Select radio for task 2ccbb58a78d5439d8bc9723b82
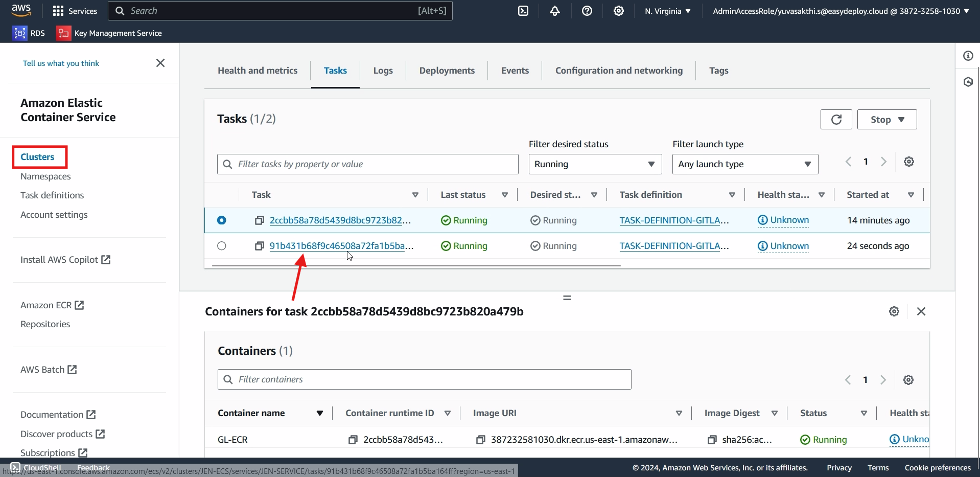The image size is (980, 477). click(x=222, y=220)
